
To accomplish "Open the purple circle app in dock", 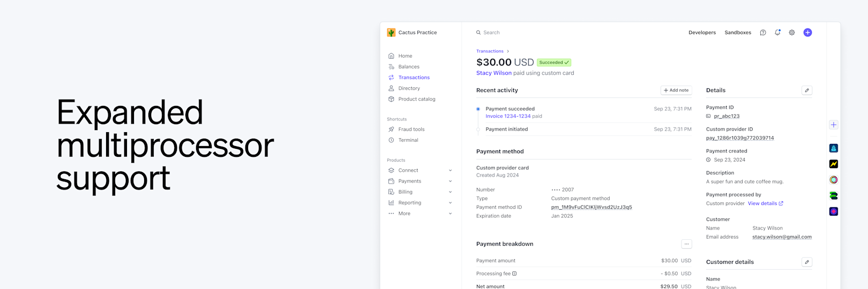I will [x=834, y=211].
